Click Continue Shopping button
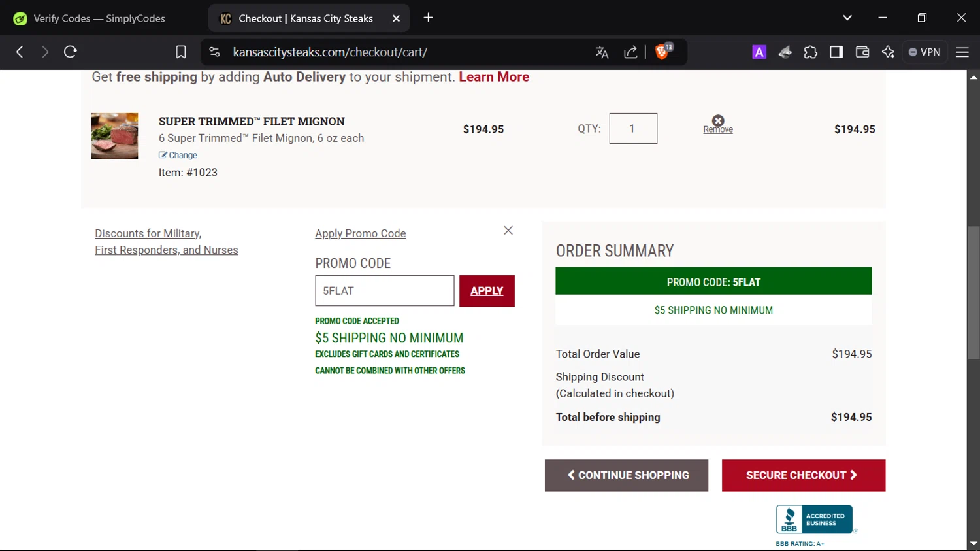Image resolution: width=980 pixels, height=551 pixels. 627,475
